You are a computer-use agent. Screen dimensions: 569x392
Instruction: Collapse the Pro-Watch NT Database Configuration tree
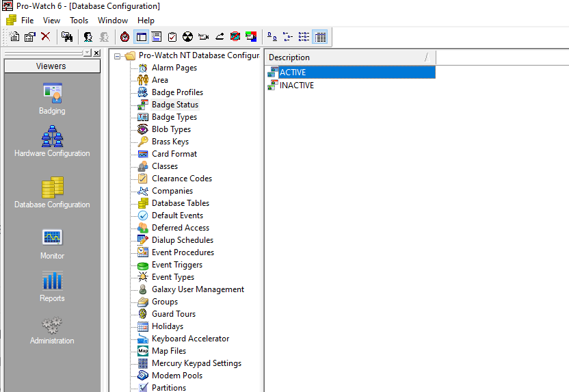click(118, 56)
